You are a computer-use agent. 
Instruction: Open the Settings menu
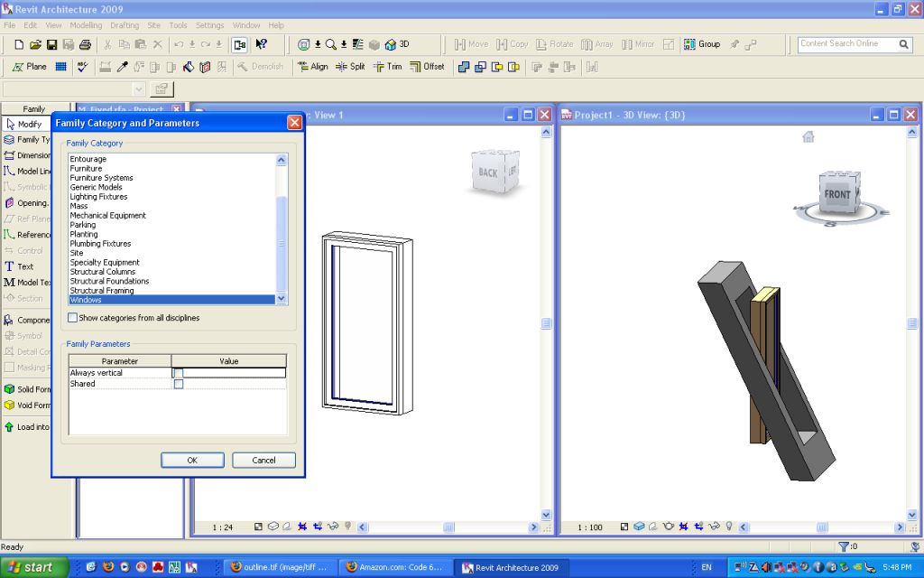coord(209,25)
